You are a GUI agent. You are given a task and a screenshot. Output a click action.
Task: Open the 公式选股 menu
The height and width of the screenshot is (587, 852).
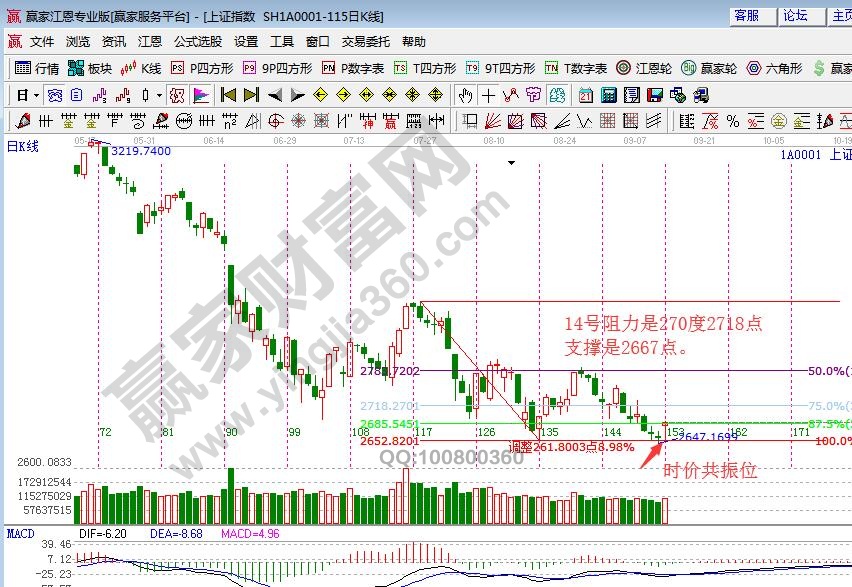pyautogui.click(x=198, y=42)
